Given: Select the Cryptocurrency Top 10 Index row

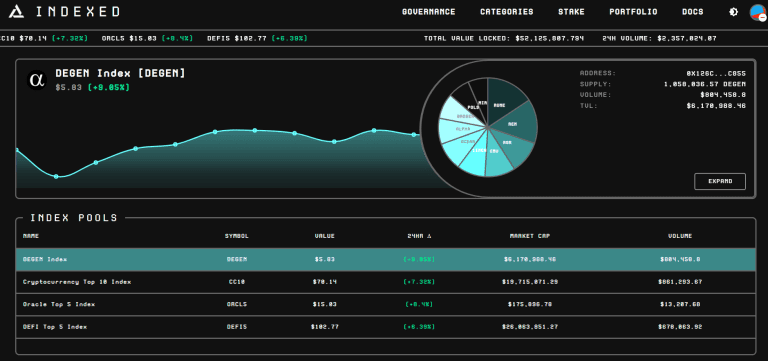Looking at the screenshot, I should click(x=385, y=282).
